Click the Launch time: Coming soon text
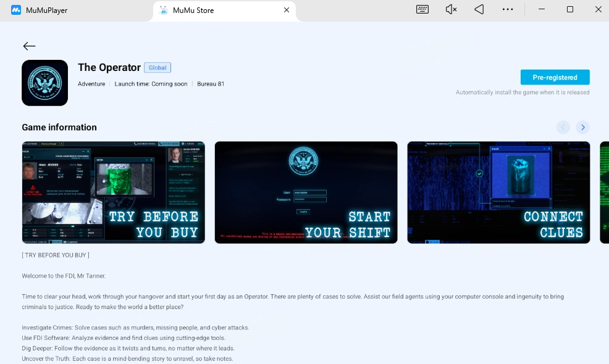Image resolution: width=609 pixels, height=364 pixels. click(151, 84)
